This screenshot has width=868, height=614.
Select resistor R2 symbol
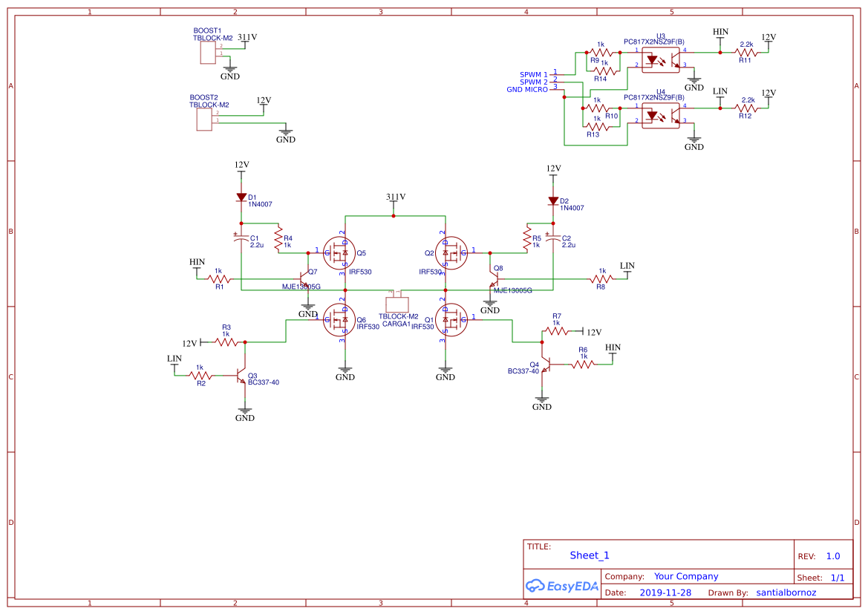pos(200,376)
